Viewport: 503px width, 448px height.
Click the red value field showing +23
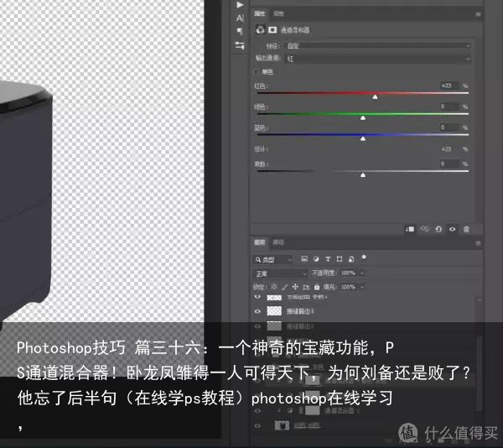point(449,86)
